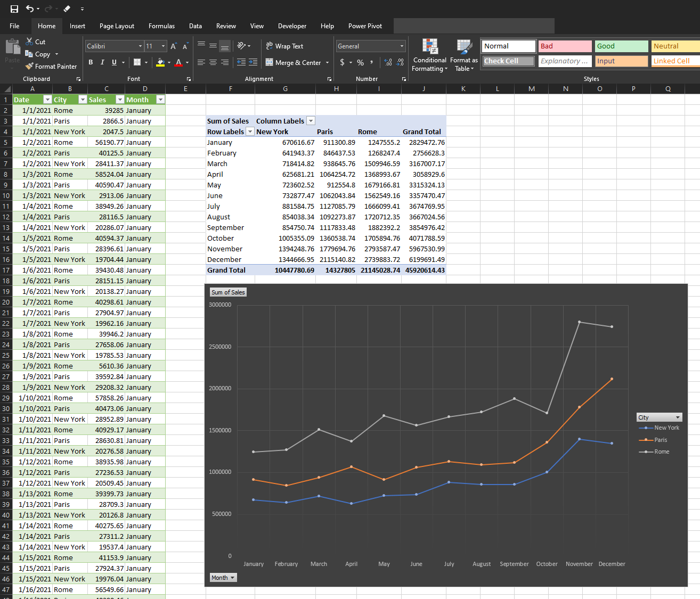Open the Clipboard pane launcher
This screenshot has height=599, width=700.
pyautogui.click(x=79, y=79)
